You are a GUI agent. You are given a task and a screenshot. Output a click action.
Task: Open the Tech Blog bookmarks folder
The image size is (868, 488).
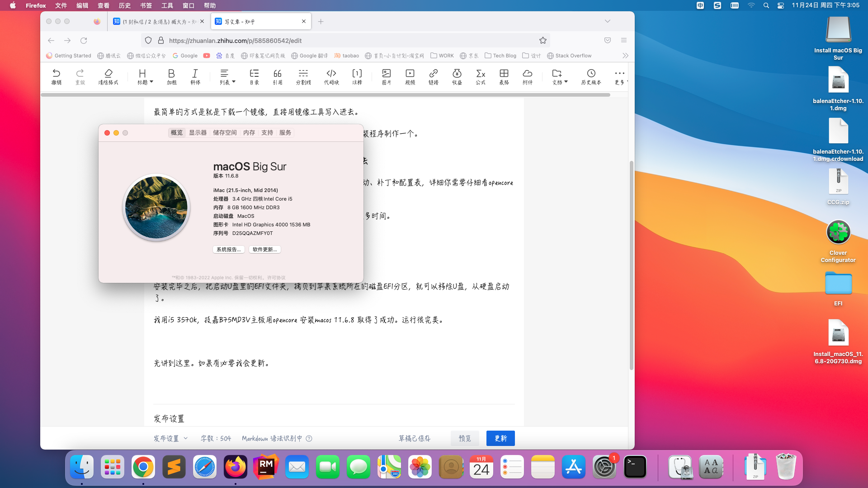(x=500, y=56)
